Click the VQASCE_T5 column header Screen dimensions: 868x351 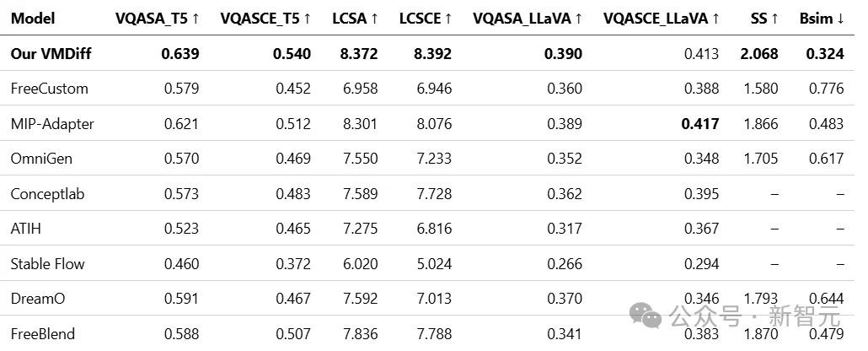(x=265, y=19)
